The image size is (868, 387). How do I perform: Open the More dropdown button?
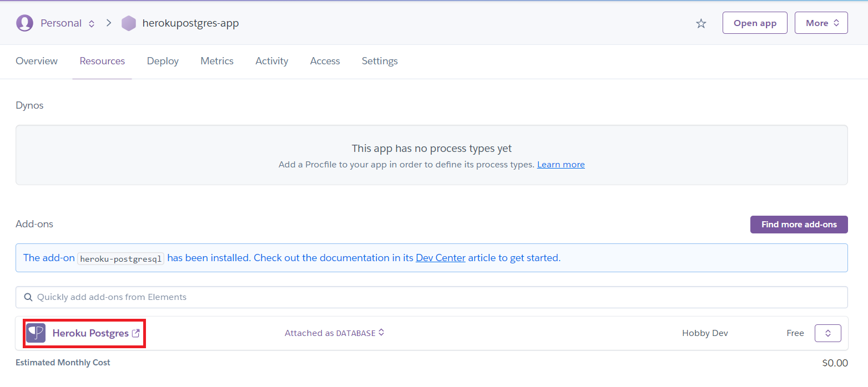pos(821,23)
